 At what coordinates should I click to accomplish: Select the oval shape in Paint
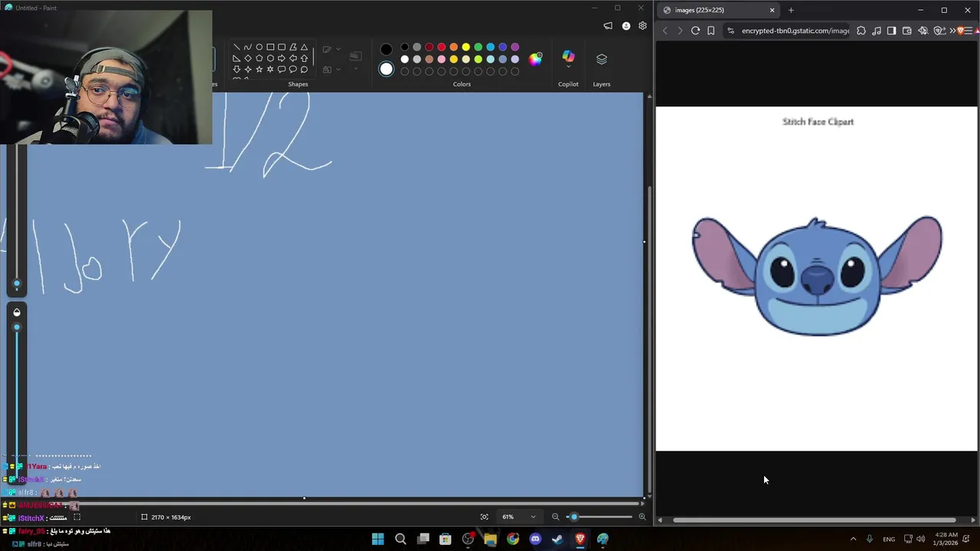coord(259,47)
